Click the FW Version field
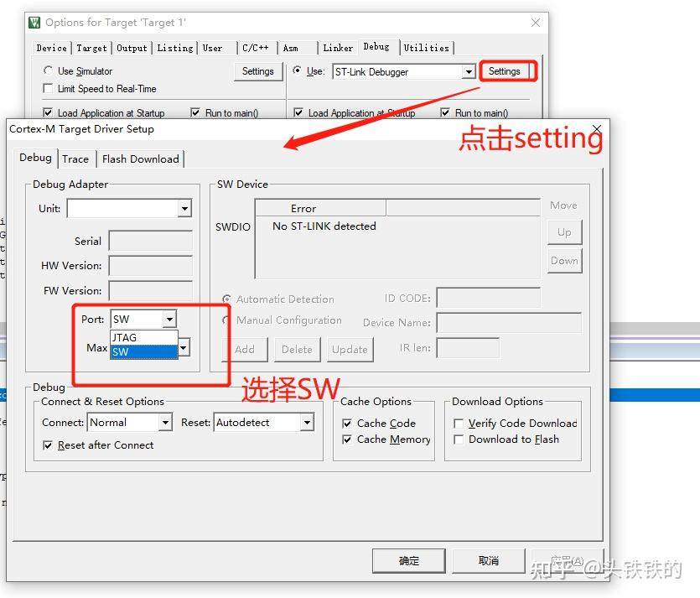 tap(151, 291)
